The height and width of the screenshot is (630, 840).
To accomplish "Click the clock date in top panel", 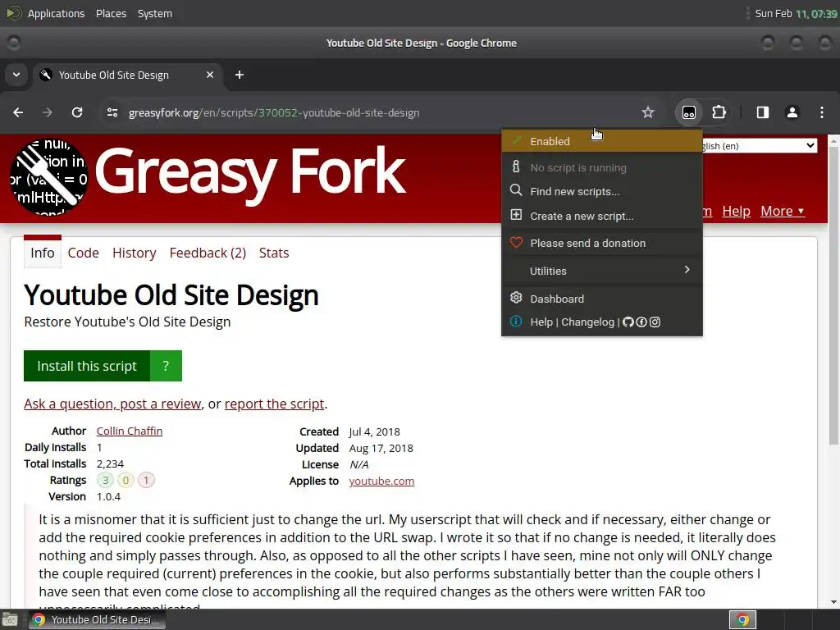I will coord(796,13).
